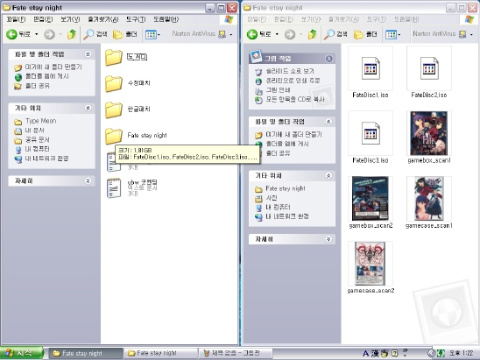This screenshot has width=480, height=360.
Task: Open the Views dropdown in left window toolbar
Action: click(x=153, y=34)
